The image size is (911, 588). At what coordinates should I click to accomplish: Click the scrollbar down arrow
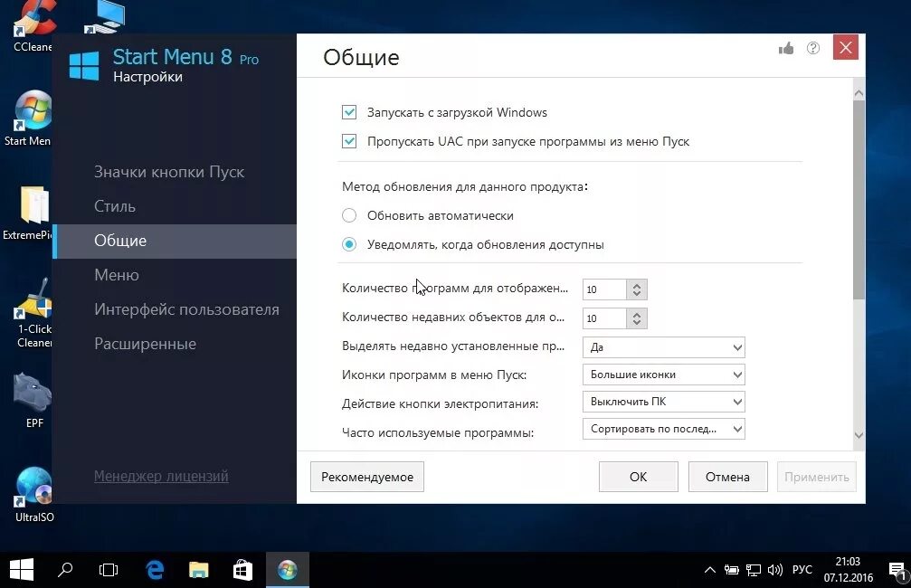pyautogui.click(x=859, y=436)
